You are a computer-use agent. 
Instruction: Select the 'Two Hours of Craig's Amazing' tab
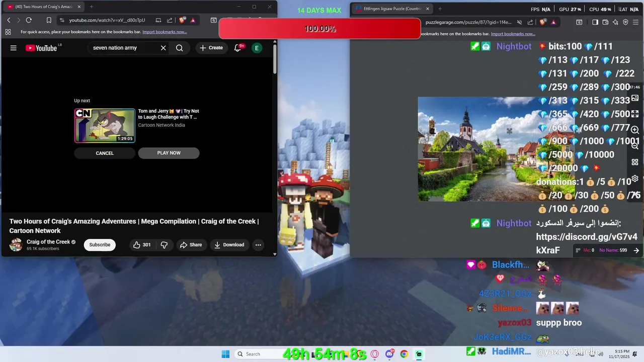click(x=43, y=7)
